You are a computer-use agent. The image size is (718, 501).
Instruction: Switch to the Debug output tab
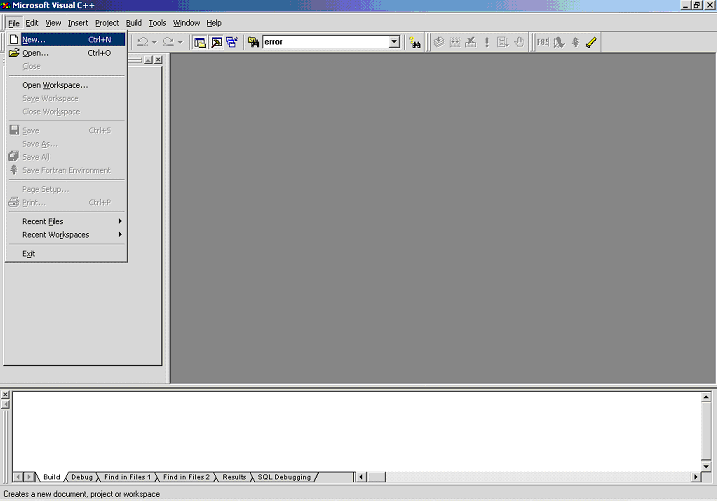[x=82, y=477]
